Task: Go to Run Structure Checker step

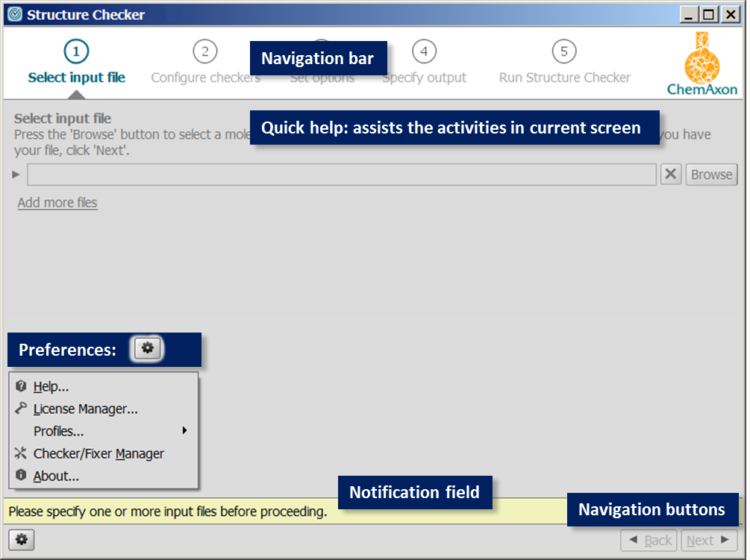Action: pyautogui.click(x=564, y=78)
